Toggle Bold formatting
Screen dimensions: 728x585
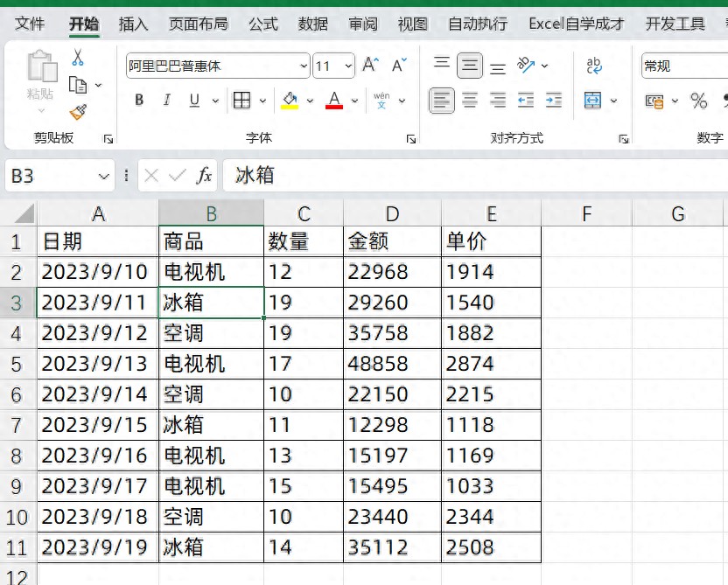tap(139, 101)
